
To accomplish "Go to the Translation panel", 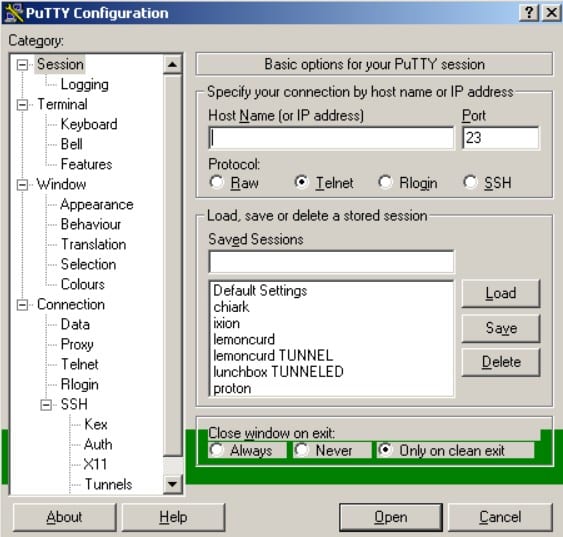I will click(x=93, y=244).
